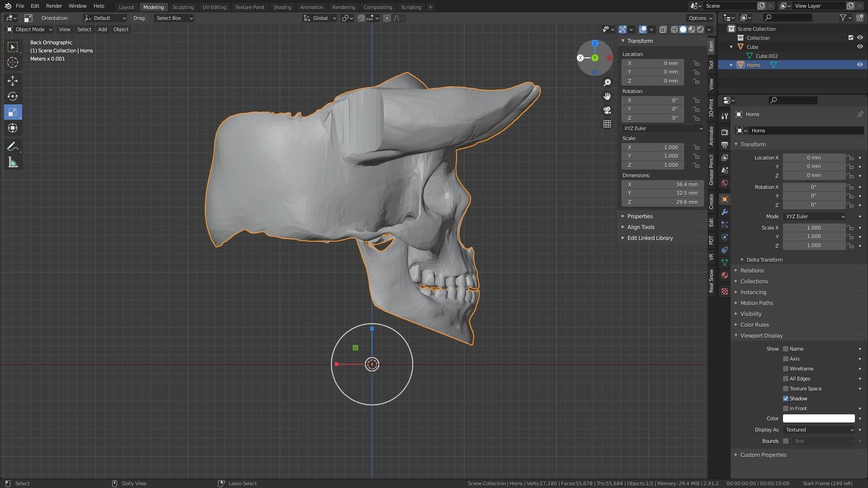
Task: Select the Move tool
Action: (13, 81)
